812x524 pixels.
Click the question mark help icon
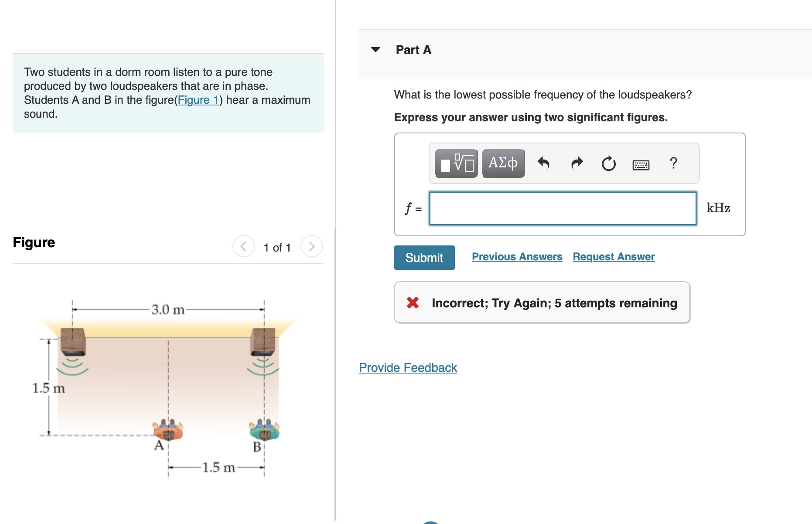pos(673,163)
